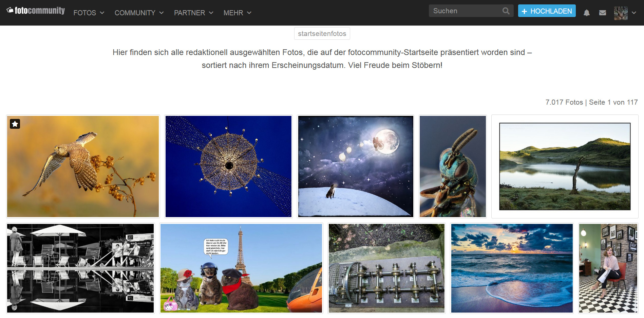
Task: Open the user avatar picture
Action: (621, 13)
